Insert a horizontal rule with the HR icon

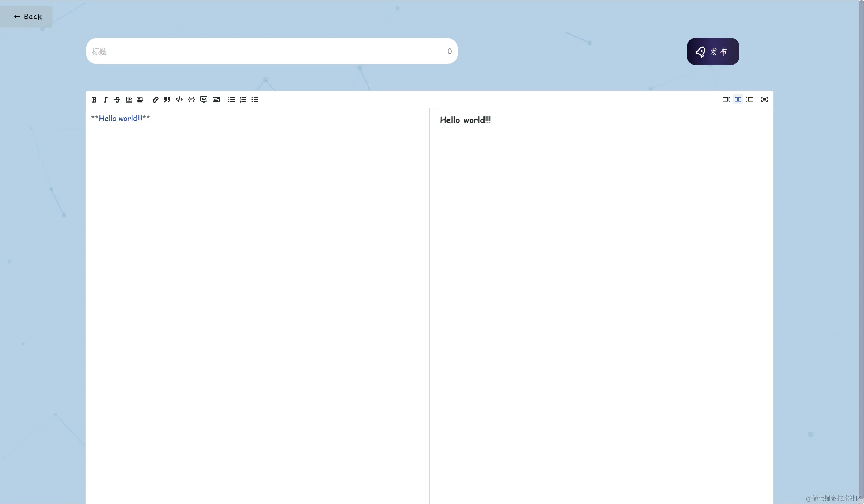pos(129,100)
